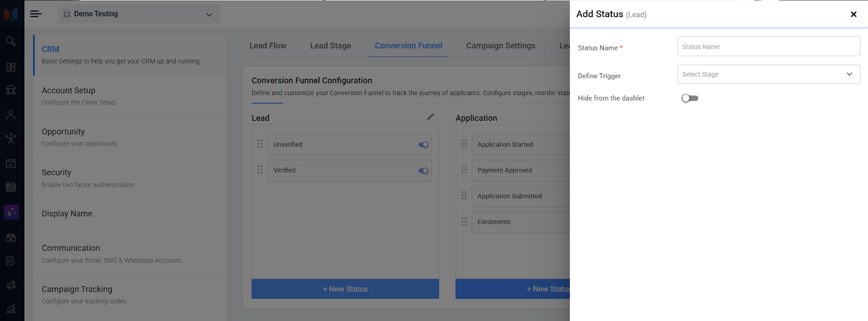Open Account Setup settings section
This screenshot has width=868, height=321.
tap(68, 91)
